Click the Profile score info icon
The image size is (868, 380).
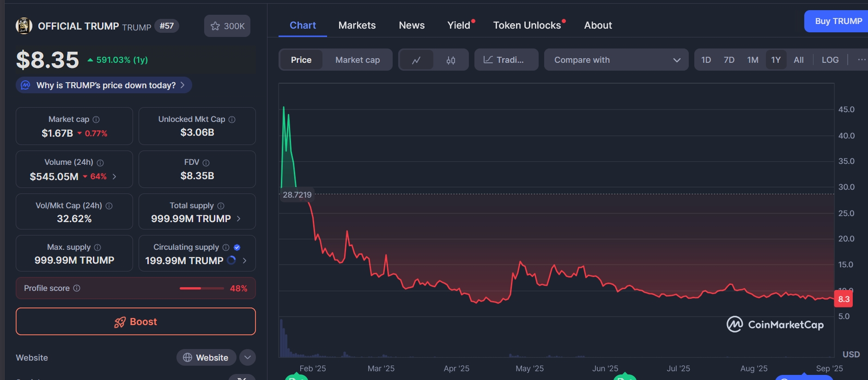tap(77, 288)
